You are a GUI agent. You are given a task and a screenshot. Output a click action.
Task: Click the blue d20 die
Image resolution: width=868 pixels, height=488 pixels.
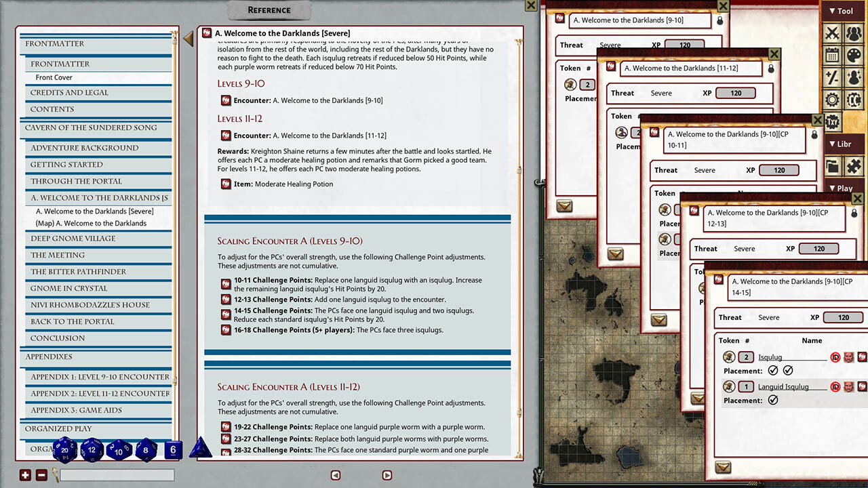tap(65, 449)
